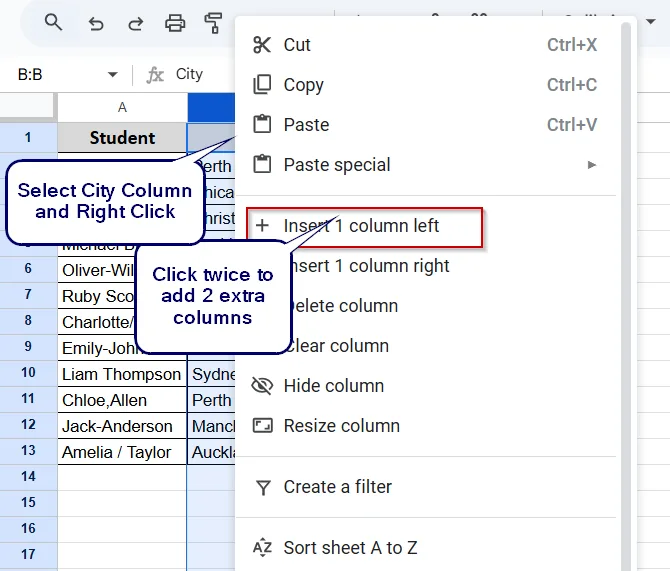This screenshot has height=571, width=670.
Task: Select Create a filter
Action: point(425,487)
